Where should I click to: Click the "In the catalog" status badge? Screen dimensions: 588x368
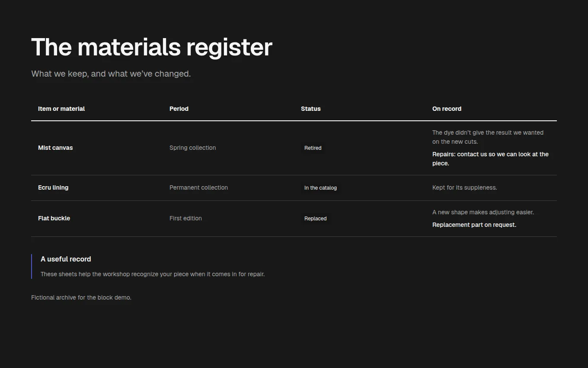(320, 188)
